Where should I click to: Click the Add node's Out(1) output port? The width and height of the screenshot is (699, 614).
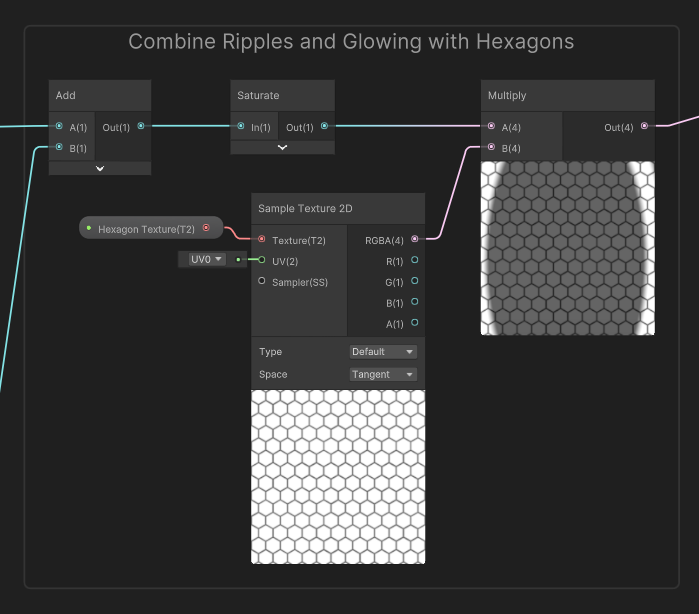click(140, 127)
